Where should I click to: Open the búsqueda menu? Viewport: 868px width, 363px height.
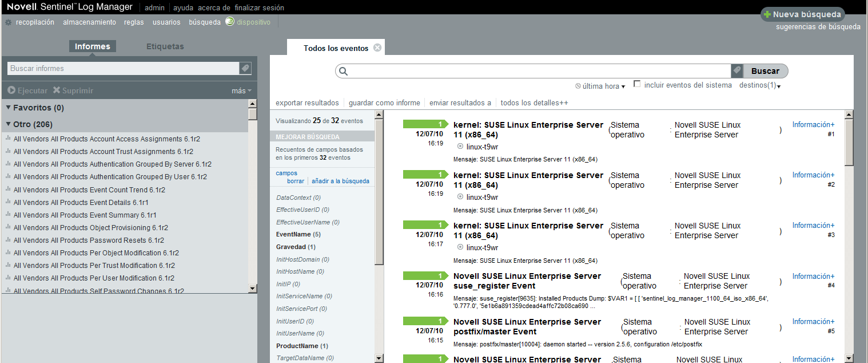pyautogui.click(x=205, y=22)
